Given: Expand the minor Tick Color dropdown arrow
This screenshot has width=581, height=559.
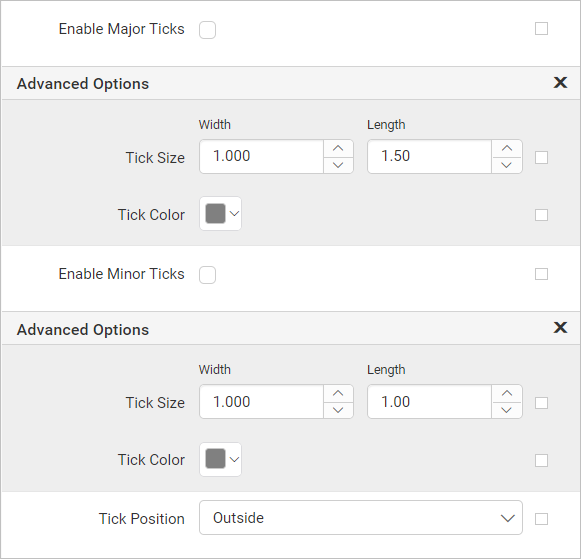Looking at the screenshot, I should pos(234,460).
